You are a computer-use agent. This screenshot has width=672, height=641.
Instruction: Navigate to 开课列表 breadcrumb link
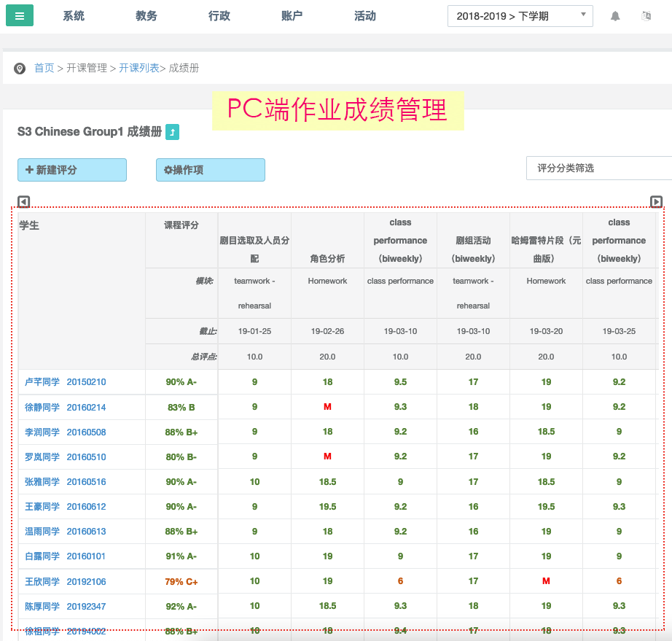(138, 68)
